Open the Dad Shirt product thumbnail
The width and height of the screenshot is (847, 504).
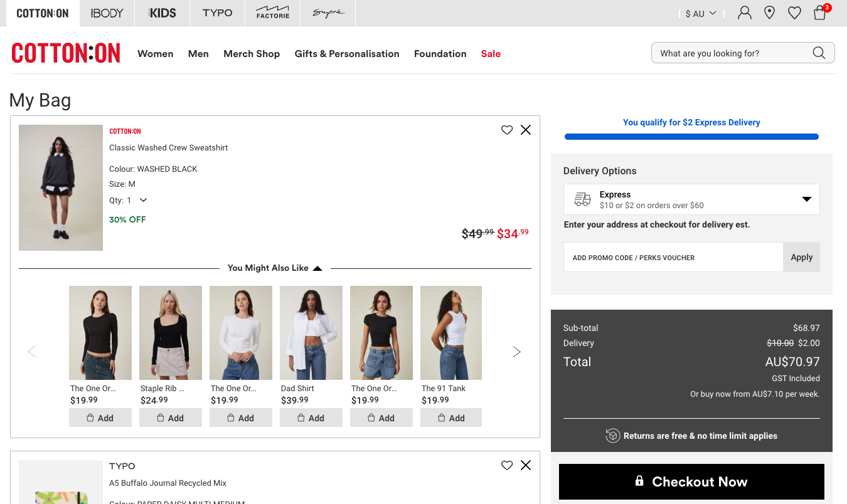[x=311, y=333]
